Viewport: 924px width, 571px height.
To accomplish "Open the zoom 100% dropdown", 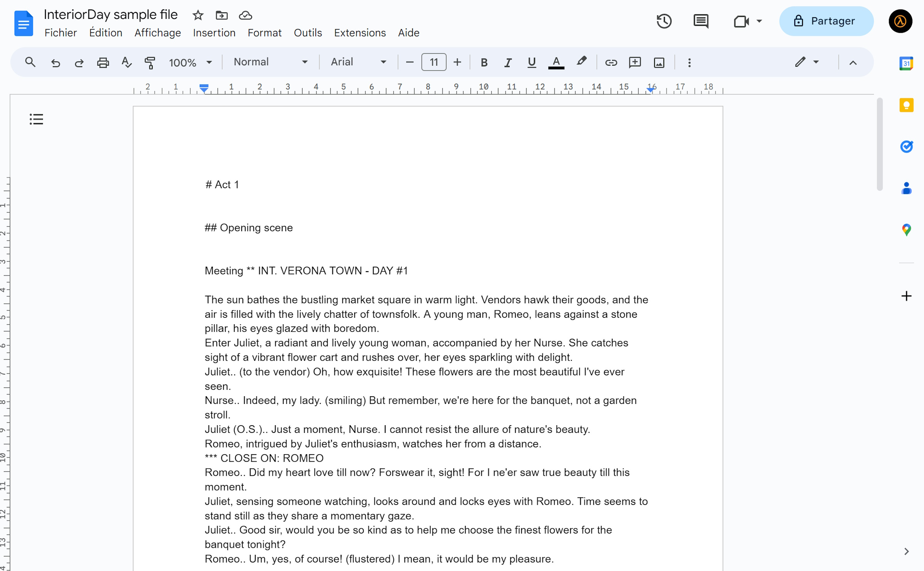I will tap(190, 62).
